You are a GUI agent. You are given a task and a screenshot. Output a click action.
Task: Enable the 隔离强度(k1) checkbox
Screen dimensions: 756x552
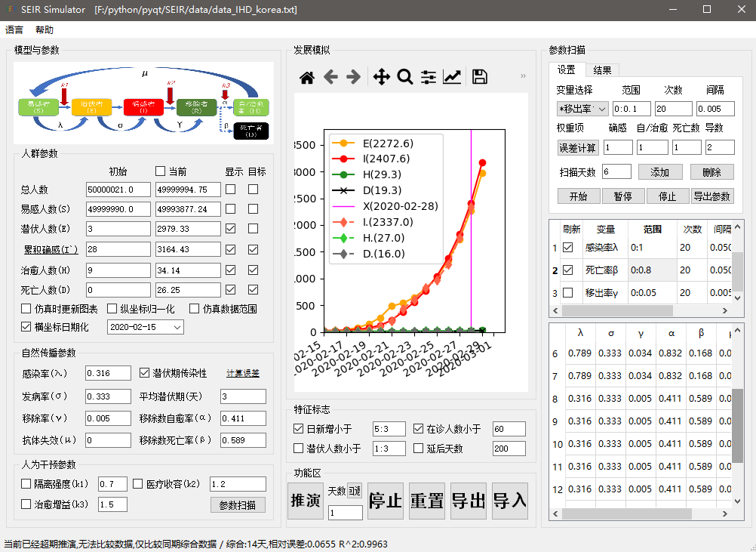26,483
